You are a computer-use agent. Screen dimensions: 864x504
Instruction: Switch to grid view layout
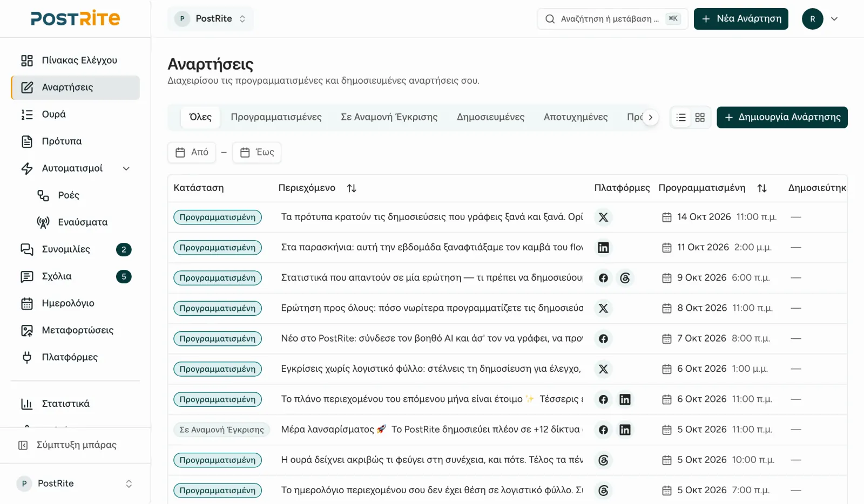pyautogui.click(x=700, y=118)
